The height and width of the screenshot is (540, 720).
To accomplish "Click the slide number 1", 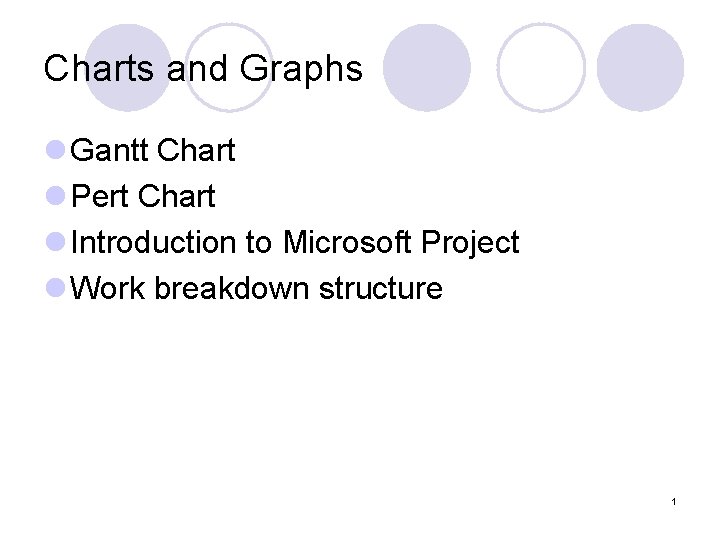I will tap(675, 501).
